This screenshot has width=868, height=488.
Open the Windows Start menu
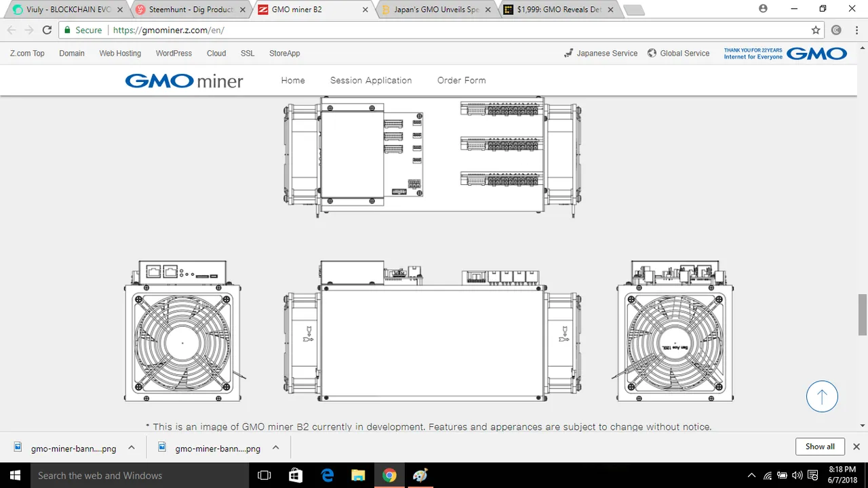pos(14,475)
